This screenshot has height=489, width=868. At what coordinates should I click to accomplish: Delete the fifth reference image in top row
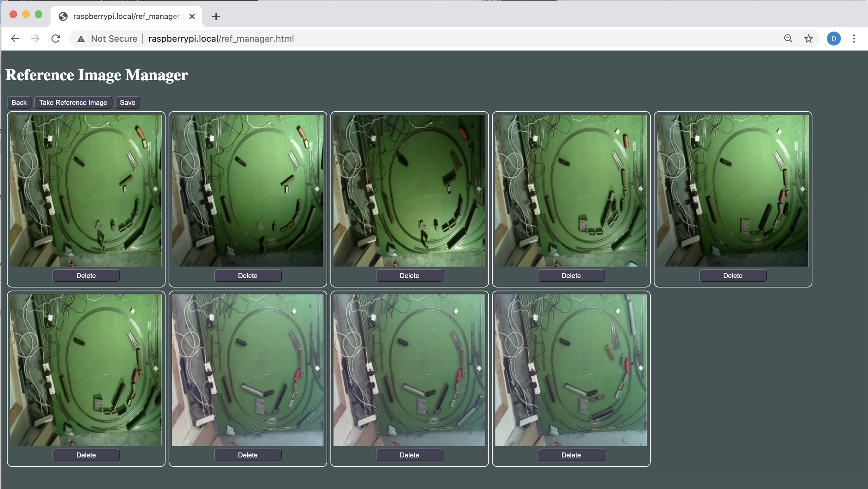pyautogui.click(x=732, y=276)
